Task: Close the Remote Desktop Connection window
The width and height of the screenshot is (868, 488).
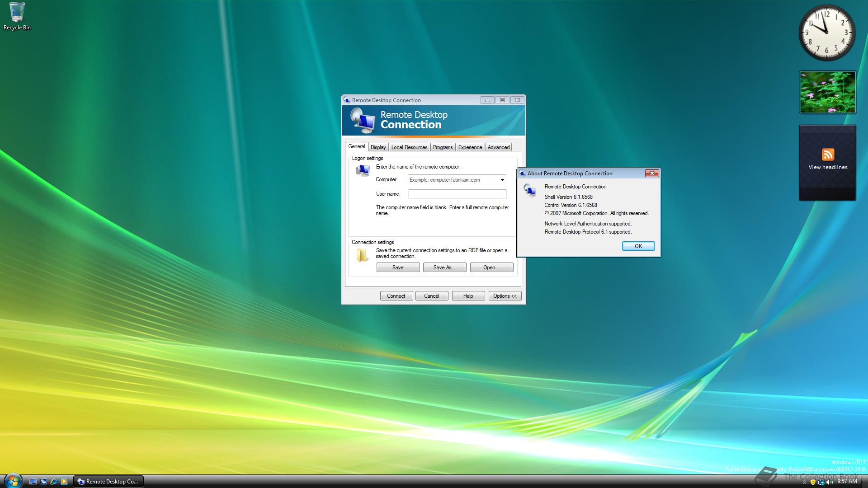Action: 517,100
